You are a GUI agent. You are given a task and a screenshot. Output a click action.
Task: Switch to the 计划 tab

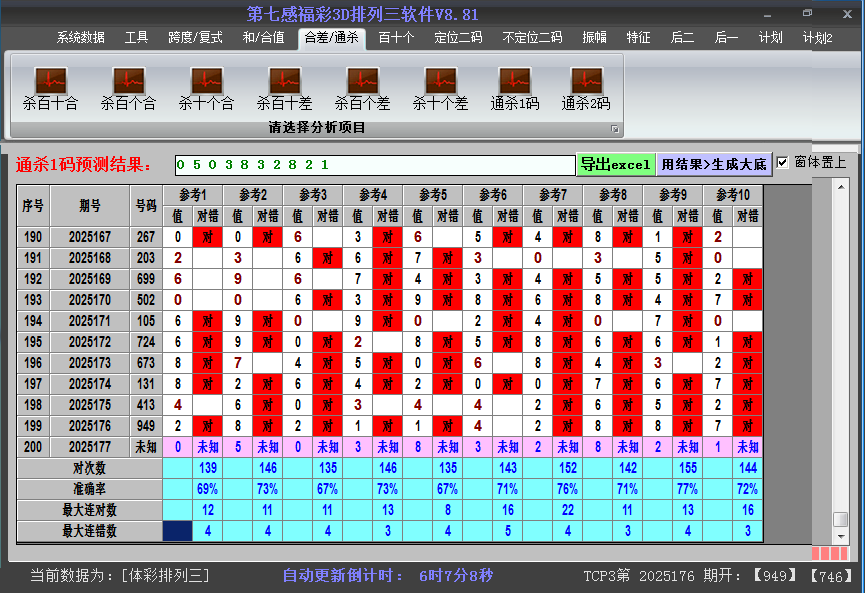(x=771, y=38)
